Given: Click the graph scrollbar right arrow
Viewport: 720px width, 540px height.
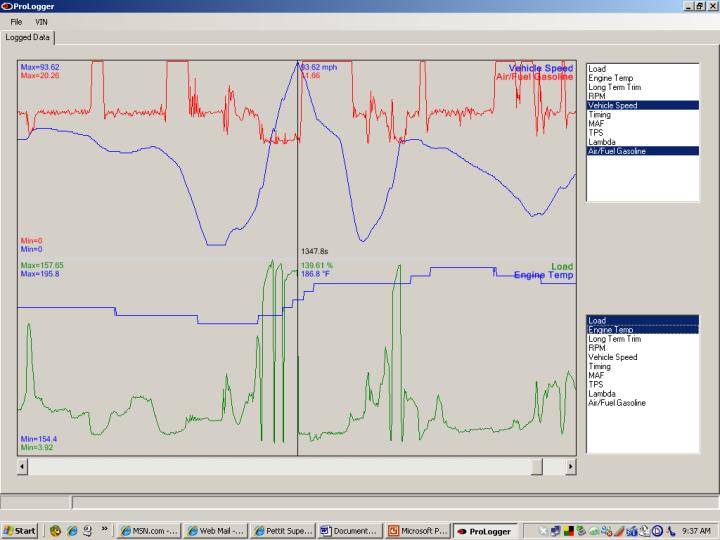Looking at the screenshot, I should 570,467.
